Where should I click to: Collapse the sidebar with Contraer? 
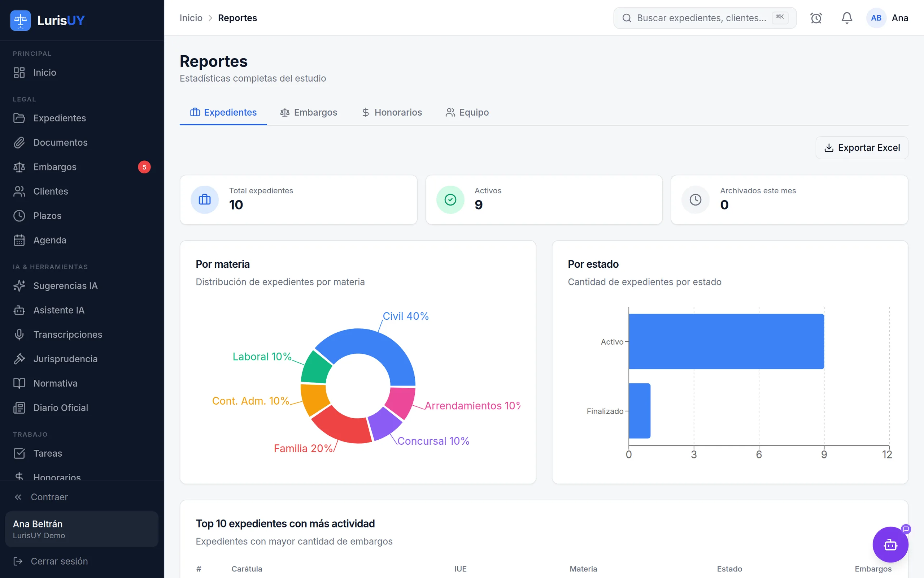pos(82,497)
